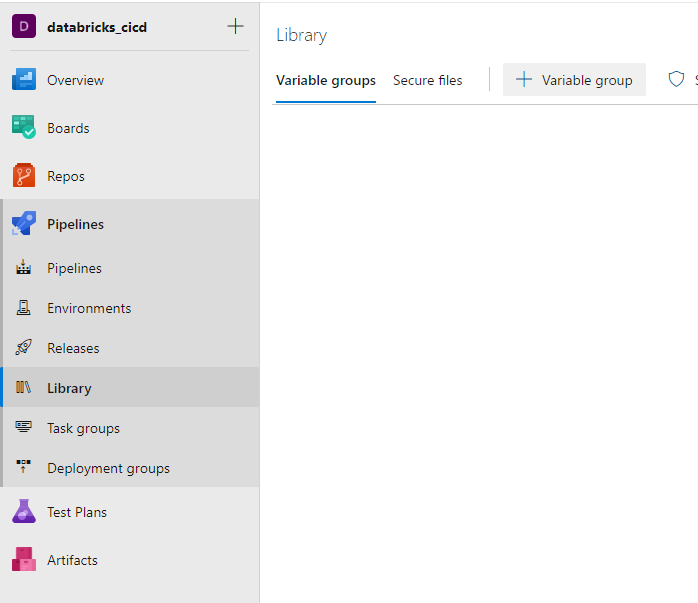Collapse the bold Pipelines section header
The image size is (698, 603).
pyautogui.click(x=75, y=224)
